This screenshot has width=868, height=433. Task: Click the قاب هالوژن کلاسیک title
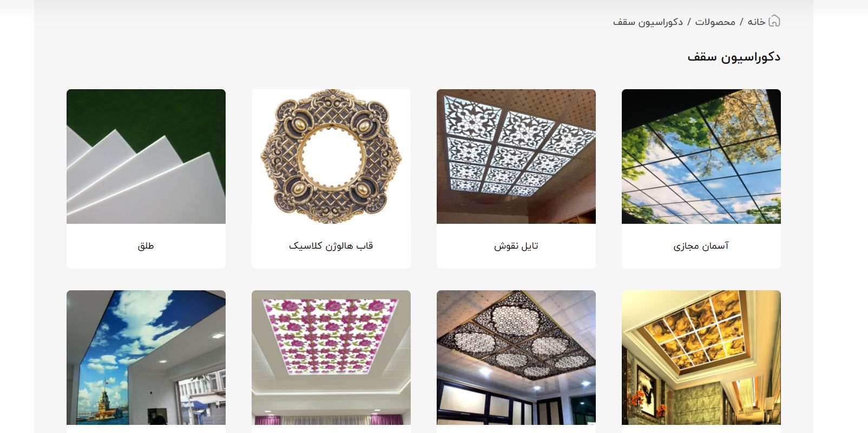[331, 246]
